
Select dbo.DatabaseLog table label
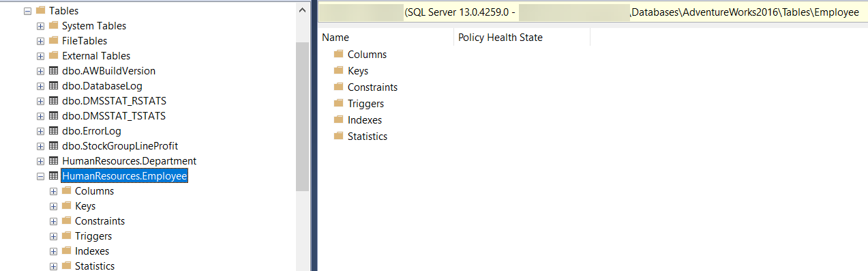pos(102,86)
